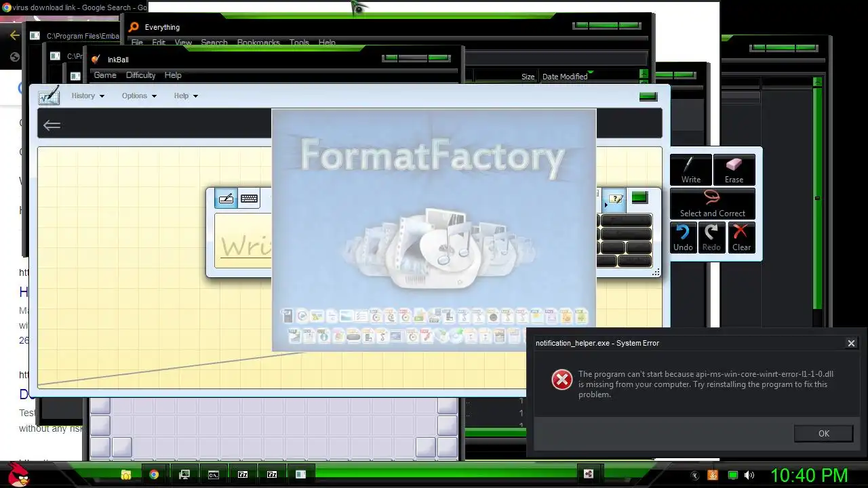Select the Write pen tool
Screen dimensions: 868x488
[x=691, y=170]
